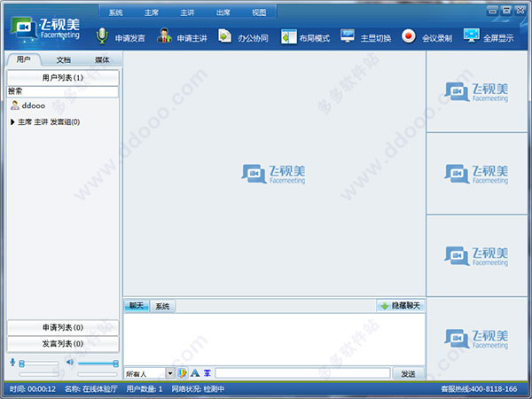
Task: Open the 所有人 recipient dropdown
Action: click(170, 373)
